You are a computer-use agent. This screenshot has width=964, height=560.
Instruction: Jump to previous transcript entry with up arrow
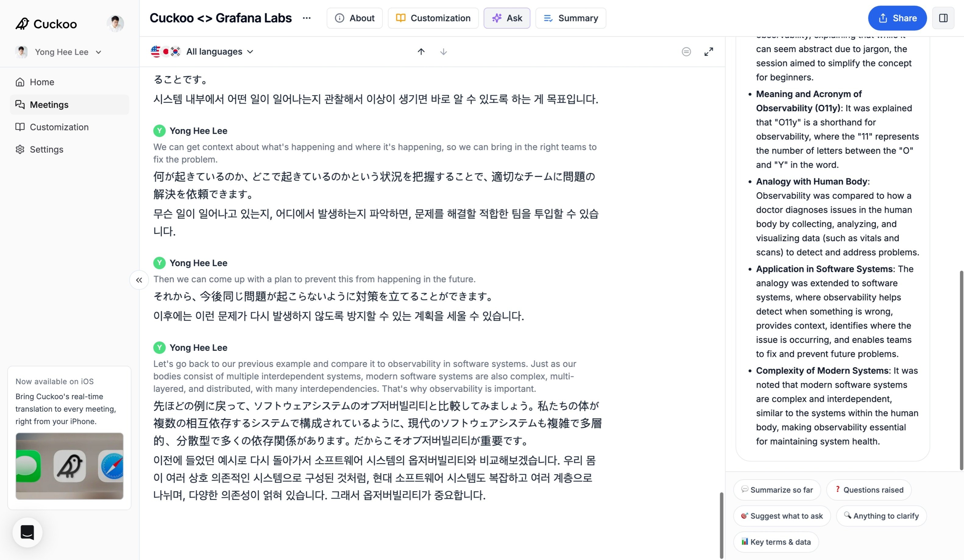point(421,51)
